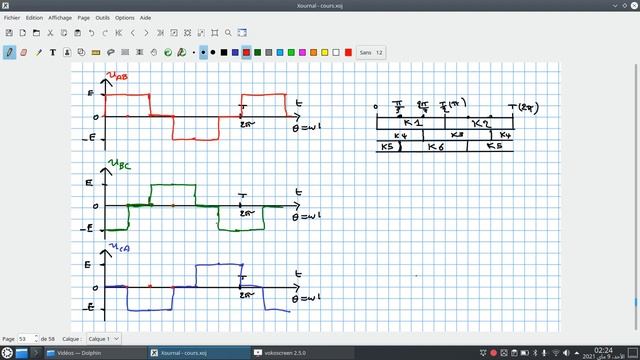Click the taskbar clock showing 02:24
Screen dimensions: 640x360
coord(603,353)
